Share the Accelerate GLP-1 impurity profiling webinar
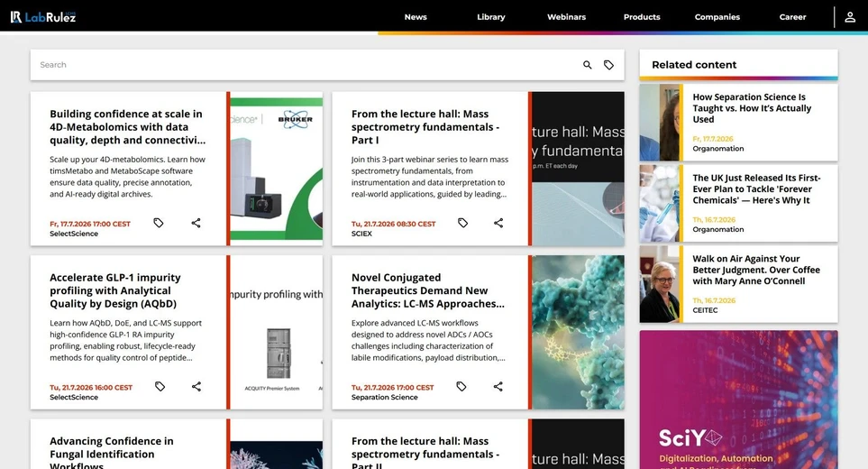 [196, 387]
